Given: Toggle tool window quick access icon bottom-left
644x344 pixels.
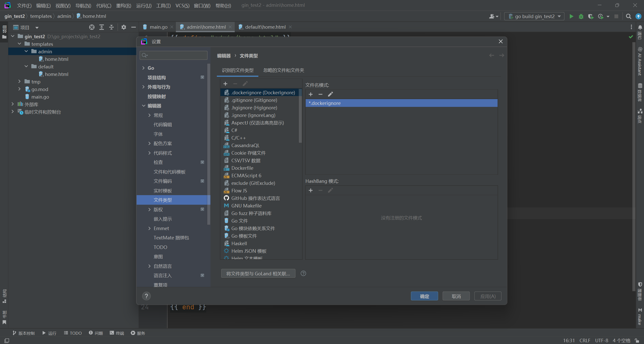Looking at the screenshot, I should click(7, 340).
